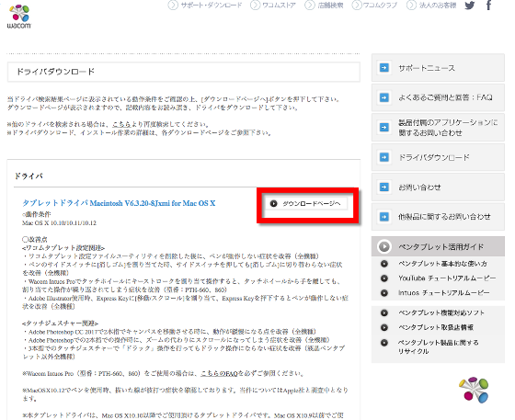Open Intuos チュートリアルムービー link
The image size is (515, 420).
(444, 292)
